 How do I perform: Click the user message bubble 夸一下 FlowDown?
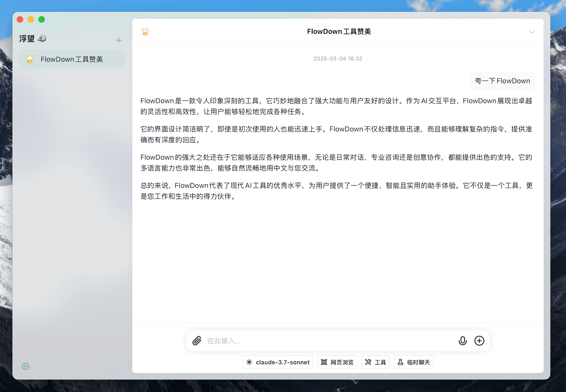[502, 81]
